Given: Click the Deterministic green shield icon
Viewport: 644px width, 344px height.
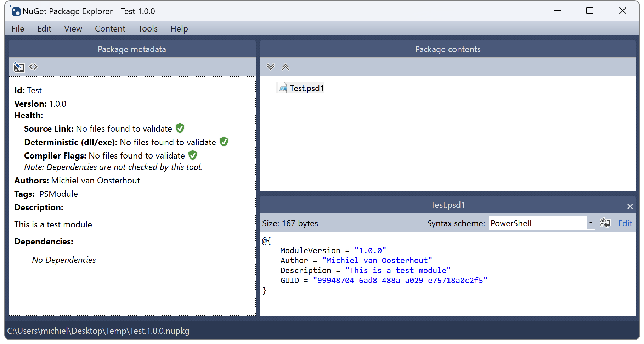Looking at the screenshot, I should (224, 142).
